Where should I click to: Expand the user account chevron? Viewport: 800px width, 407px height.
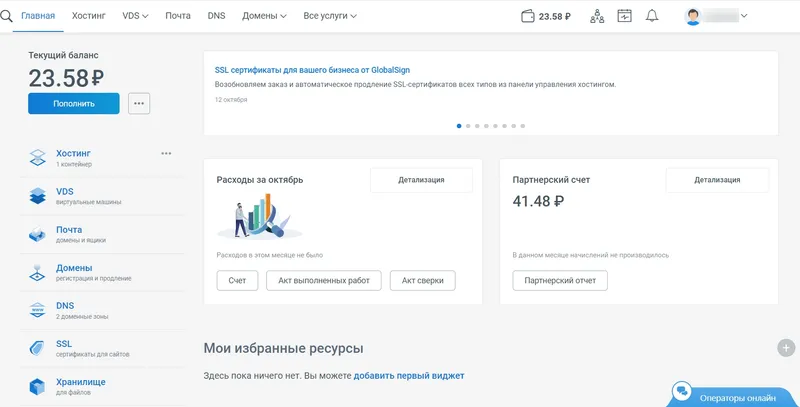744,16
